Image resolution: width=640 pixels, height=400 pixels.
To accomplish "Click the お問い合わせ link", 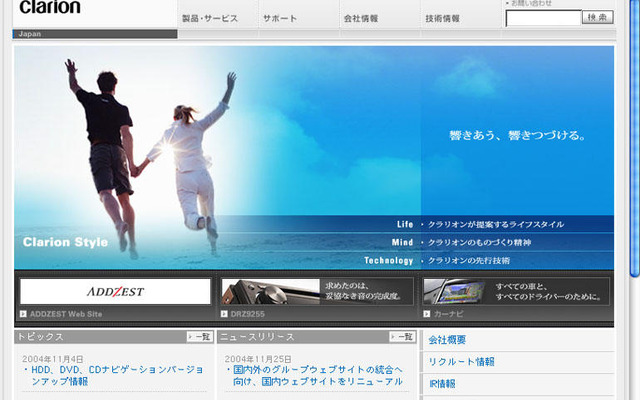I will pos(531,3).
